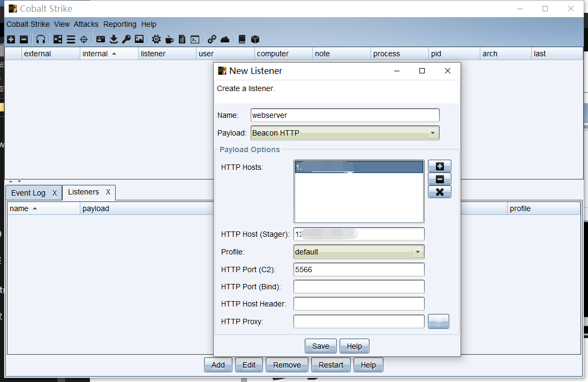Sort sessions by the pid column header
Image resolution: width=588 pixels, height=382 pixels.
point(454,54)
